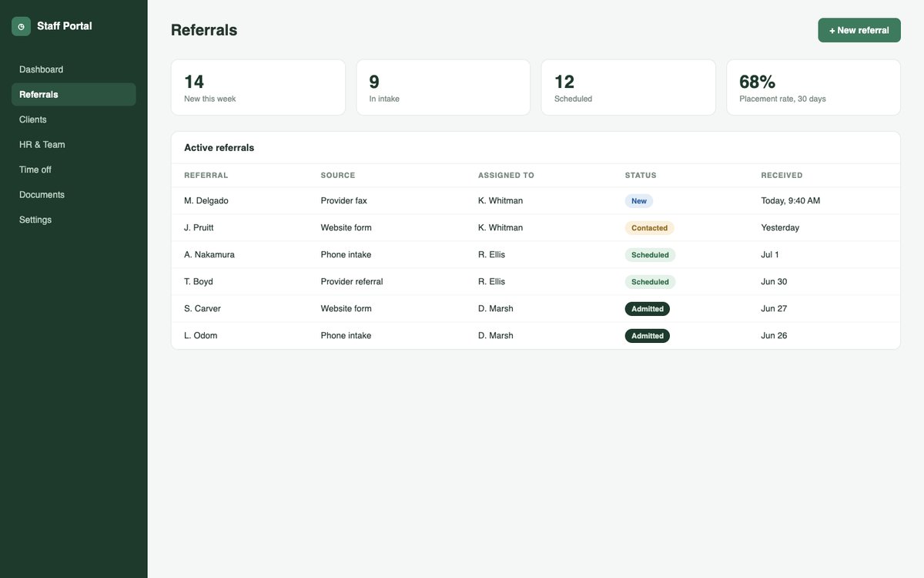Select the 9 In intake card
Image resolution: width=924 pixels, height=578 pixels.
(x=444, y=88)
